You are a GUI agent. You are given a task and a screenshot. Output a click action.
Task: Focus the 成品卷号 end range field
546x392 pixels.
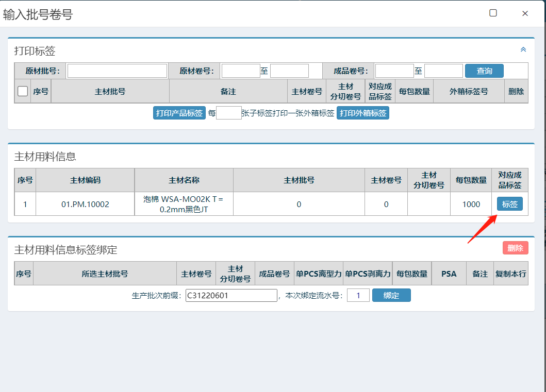tap(443, 71)
